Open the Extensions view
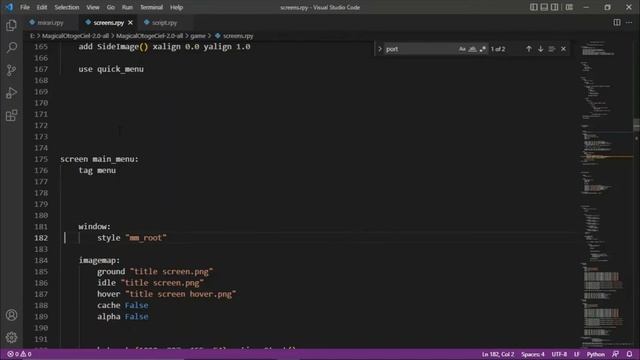 [11, 116]
